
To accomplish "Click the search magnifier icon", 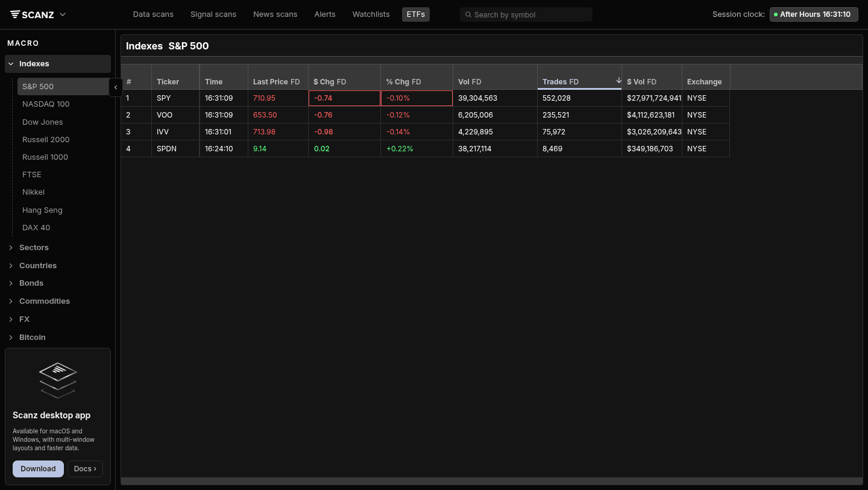I will [468, 14].
